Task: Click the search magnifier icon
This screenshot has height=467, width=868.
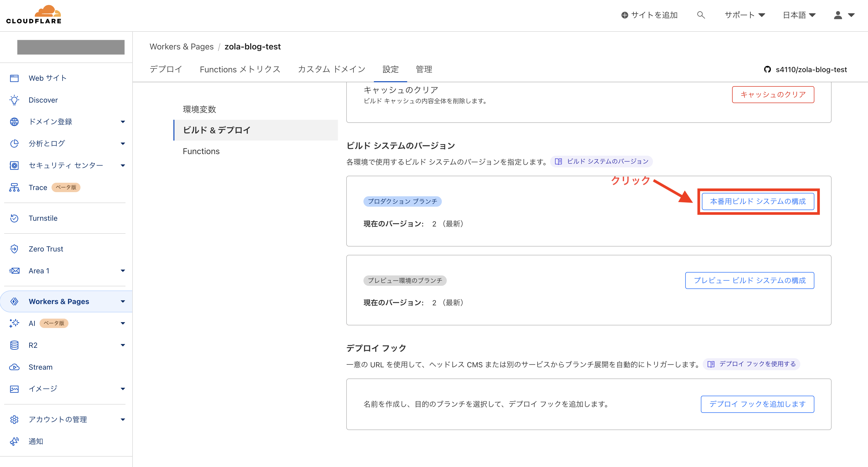Action: (x=701, y=15)
